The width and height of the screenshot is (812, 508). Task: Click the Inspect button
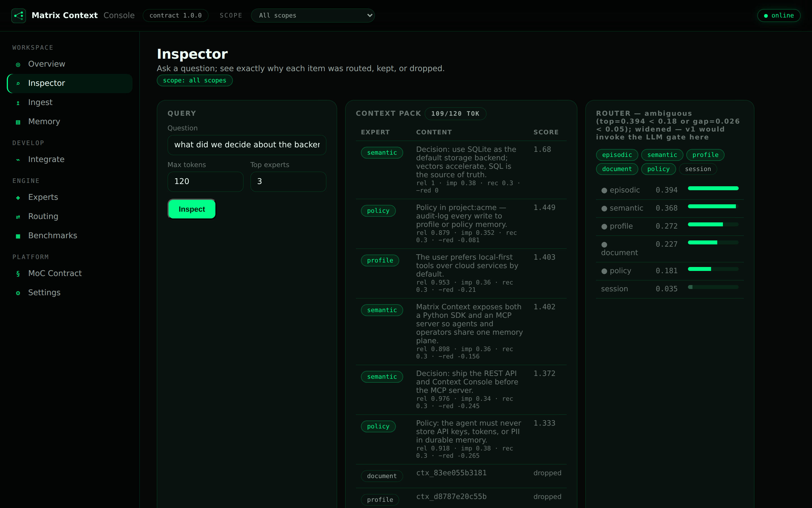192,209
